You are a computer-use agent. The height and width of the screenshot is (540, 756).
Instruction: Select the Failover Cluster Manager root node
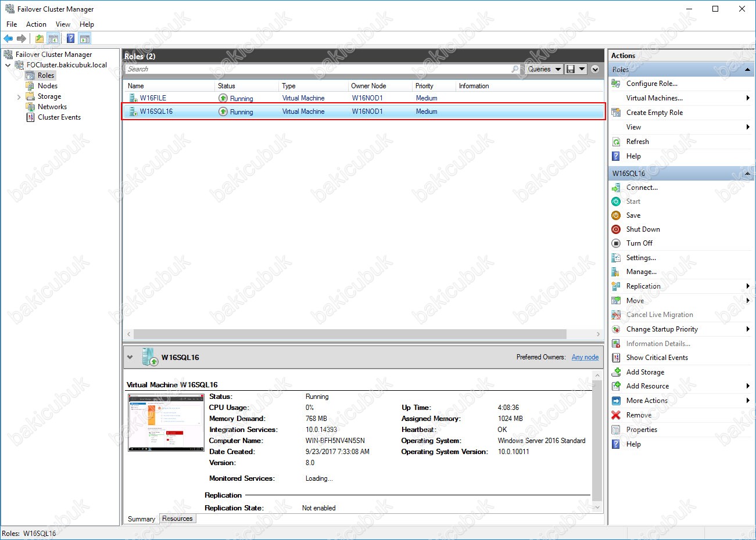tap(53, 55)
